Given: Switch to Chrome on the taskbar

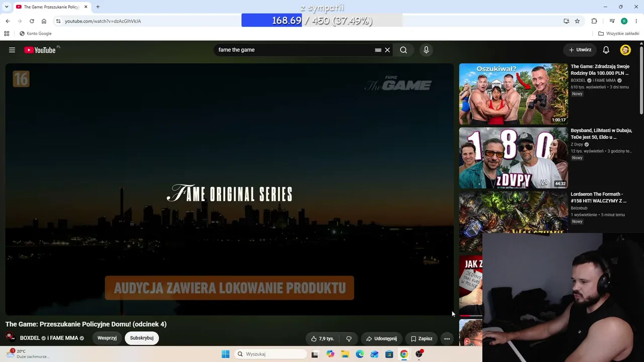Looking at the screenshot, I should 404,354.
